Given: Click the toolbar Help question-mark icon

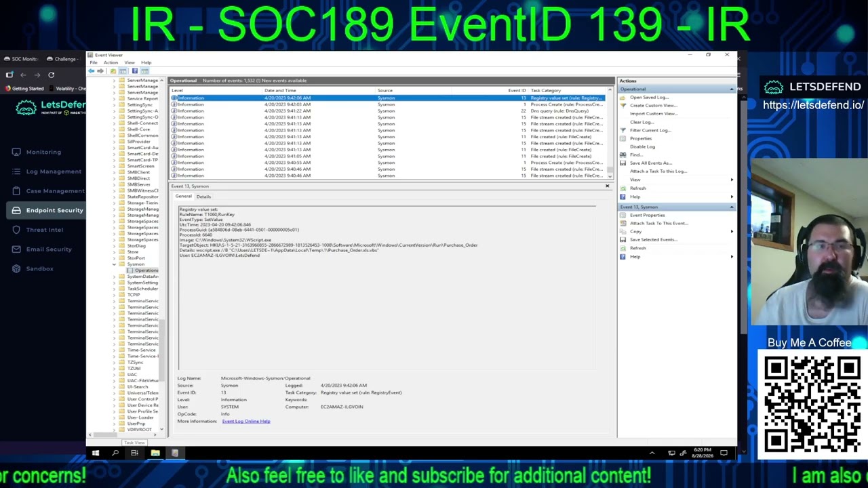Looking at the screenshot, I should pos(134,70).
